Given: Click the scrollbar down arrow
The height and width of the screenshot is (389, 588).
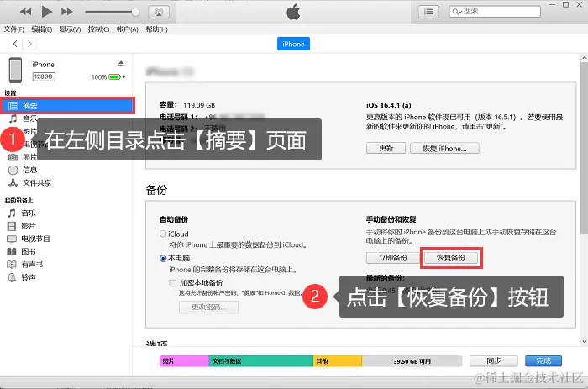Looking at the screenshot, I should (x=585, y=342).
